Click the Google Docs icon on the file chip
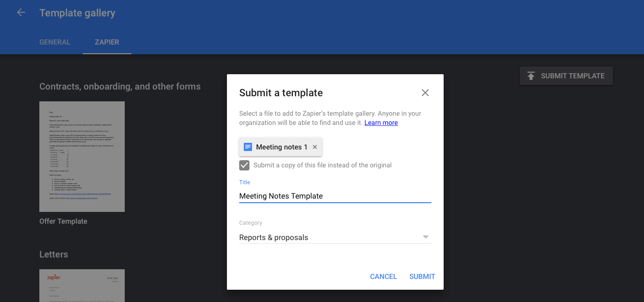644x302 pixels. click(248, 146)
